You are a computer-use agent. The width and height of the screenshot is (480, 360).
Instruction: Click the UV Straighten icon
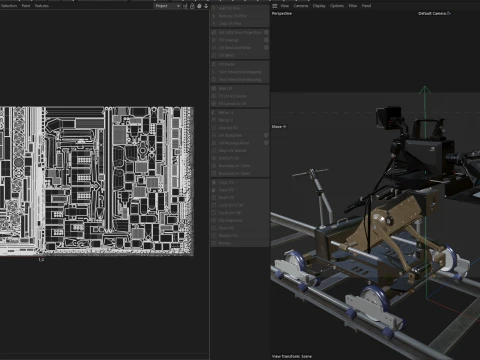tap(214, 135)
